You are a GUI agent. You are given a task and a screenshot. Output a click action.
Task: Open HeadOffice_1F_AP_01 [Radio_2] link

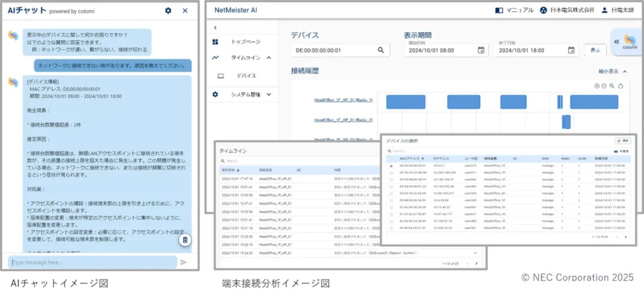pyautogui.click(x=343, y=120)
